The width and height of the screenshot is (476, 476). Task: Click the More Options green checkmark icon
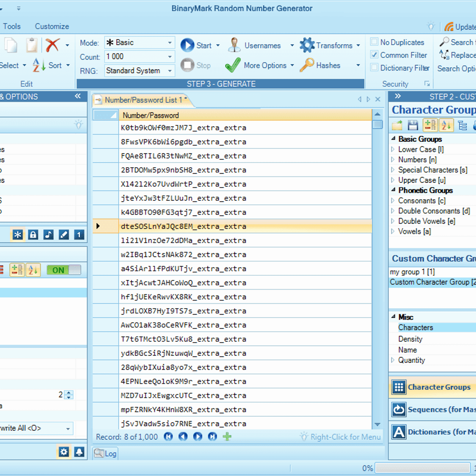(x=233, y=65)
